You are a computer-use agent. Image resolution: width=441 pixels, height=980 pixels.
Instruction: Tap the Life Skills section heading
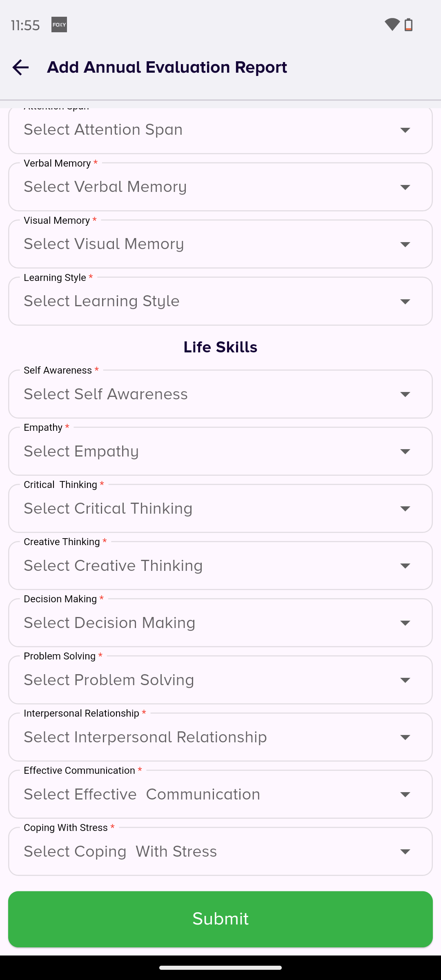pos(220,347)
